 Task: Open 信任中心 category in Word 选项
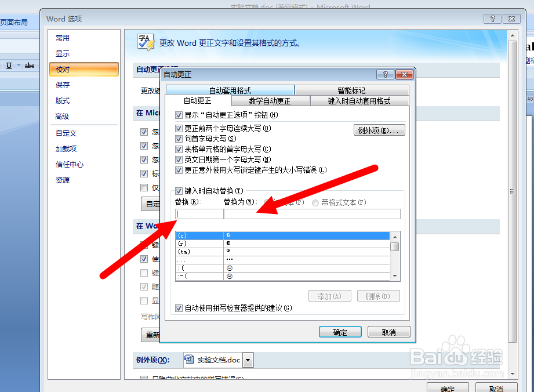coord(70,165)
